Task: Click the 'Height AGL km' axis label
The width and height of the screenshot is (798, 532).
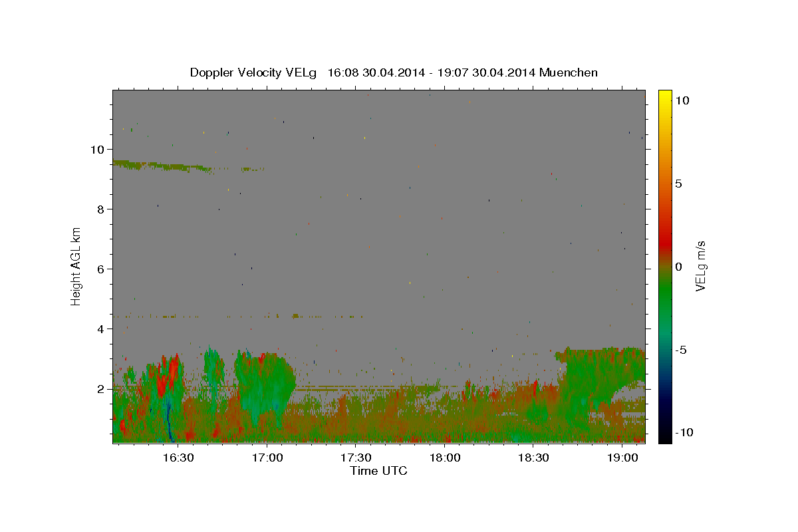Action: pyautogui.click(x=76, y=266)
